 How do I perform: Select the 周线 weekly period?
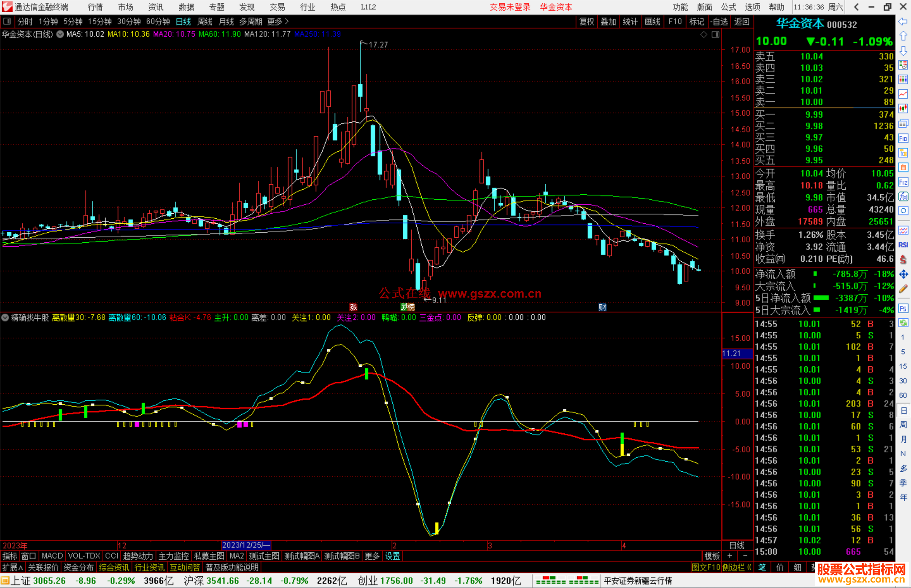(205, 21)
